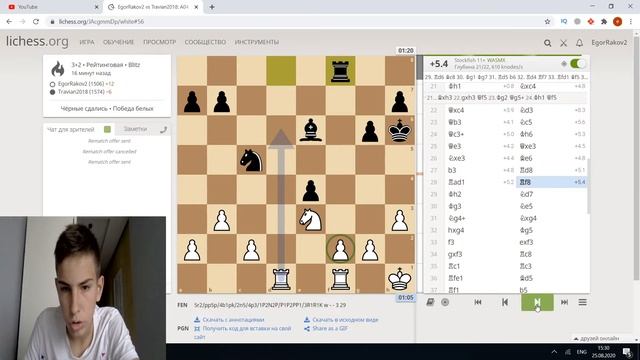Click the black bishop on e6

[311, 130]
